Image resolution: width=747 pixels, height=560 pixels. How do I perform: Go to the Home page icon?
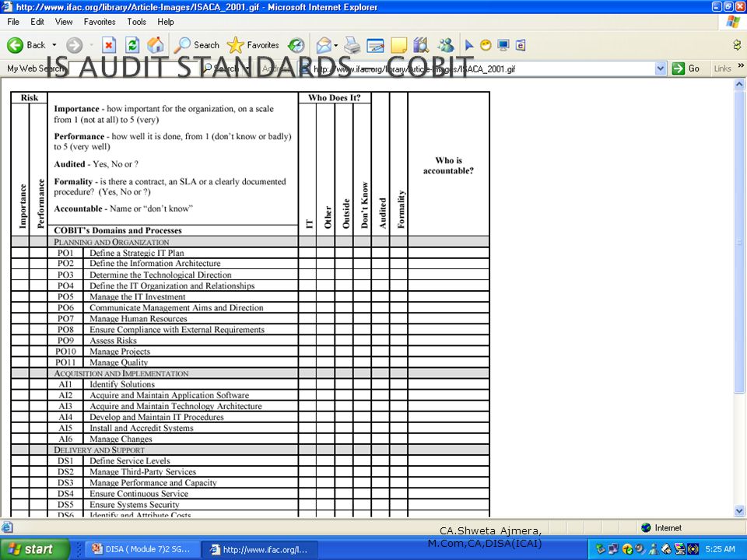tap(156, 45)
